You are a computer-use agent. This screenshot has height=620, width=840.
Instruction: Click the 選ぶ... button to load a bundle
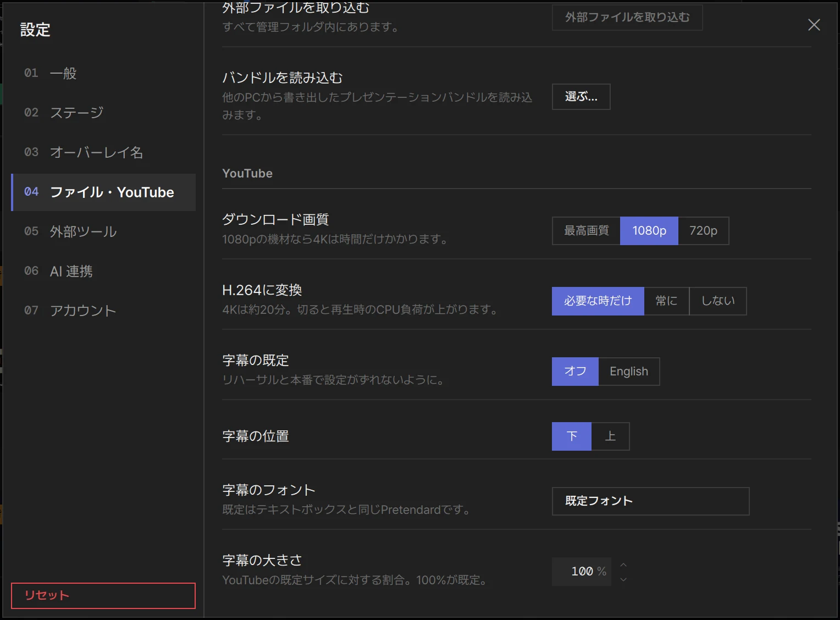click(x=581, y=97)
